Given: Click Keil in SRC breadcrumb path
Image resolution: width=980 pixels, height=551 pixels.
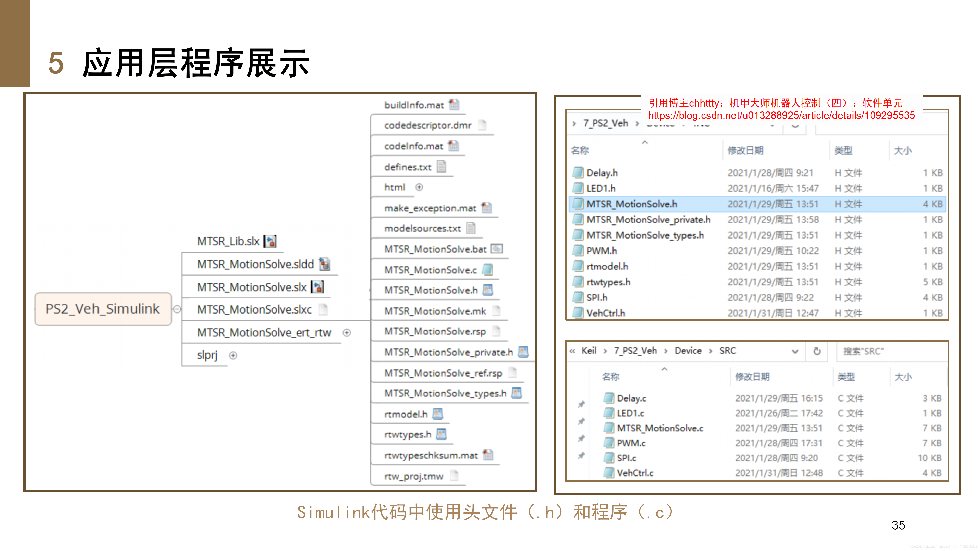Looking at the screenshot, I should [589, 350].
